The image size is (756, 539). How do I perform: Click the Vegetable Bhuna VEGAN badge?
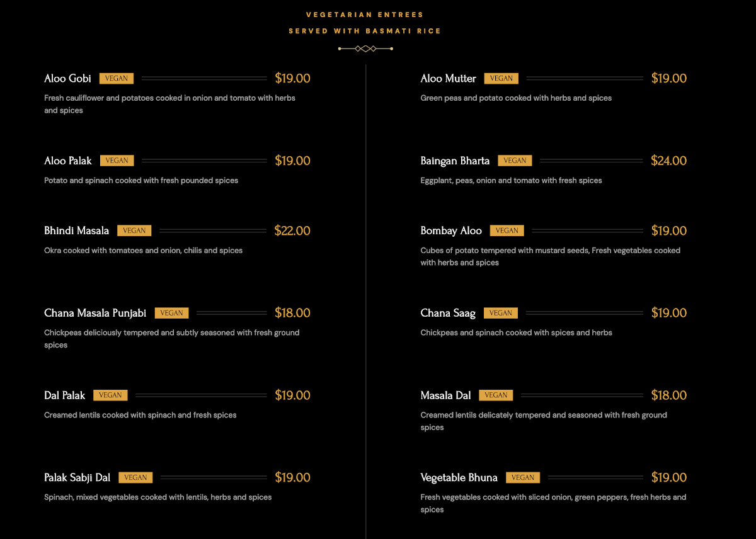point(522,477)
